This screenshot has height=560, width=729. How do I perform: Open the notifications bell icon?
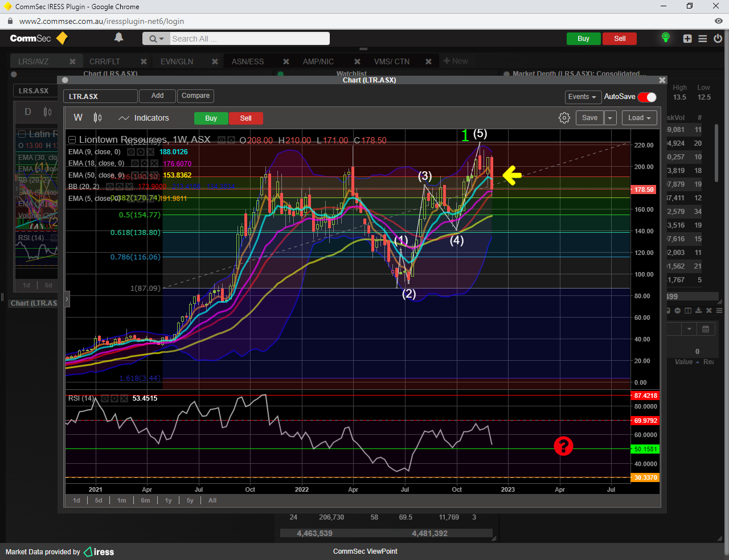pos(118,38)
